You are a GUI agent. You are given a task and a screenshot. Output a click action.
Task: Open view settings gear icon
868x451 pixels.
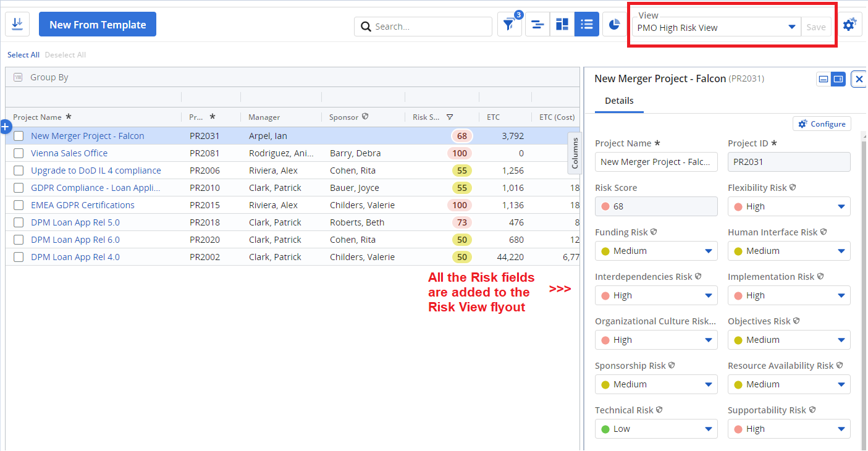[x=849, y=25]
